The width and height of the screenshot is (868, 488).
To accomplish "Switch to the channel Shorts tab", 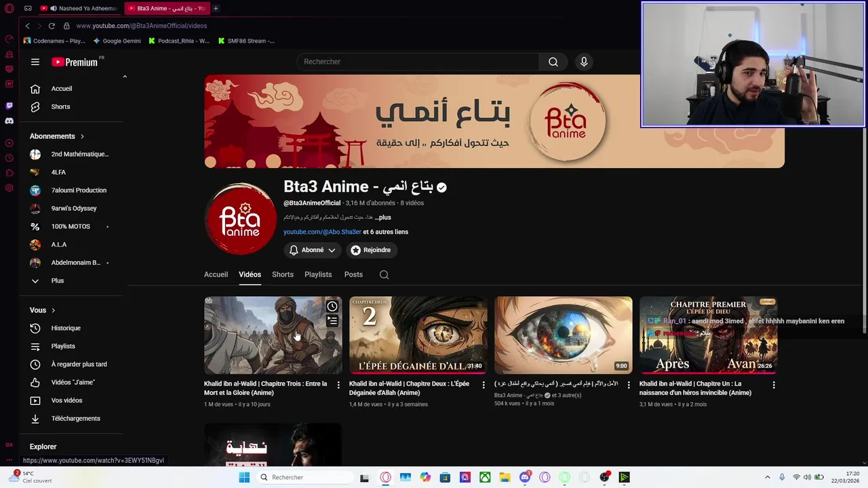I will [x=283, y=274].
